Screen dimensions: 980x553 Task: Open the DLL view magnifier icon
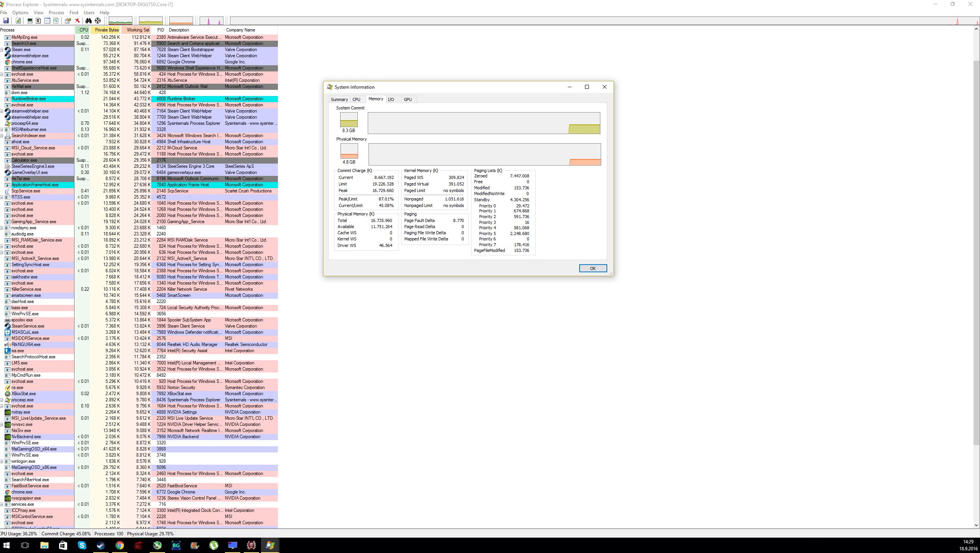[56, 20]
